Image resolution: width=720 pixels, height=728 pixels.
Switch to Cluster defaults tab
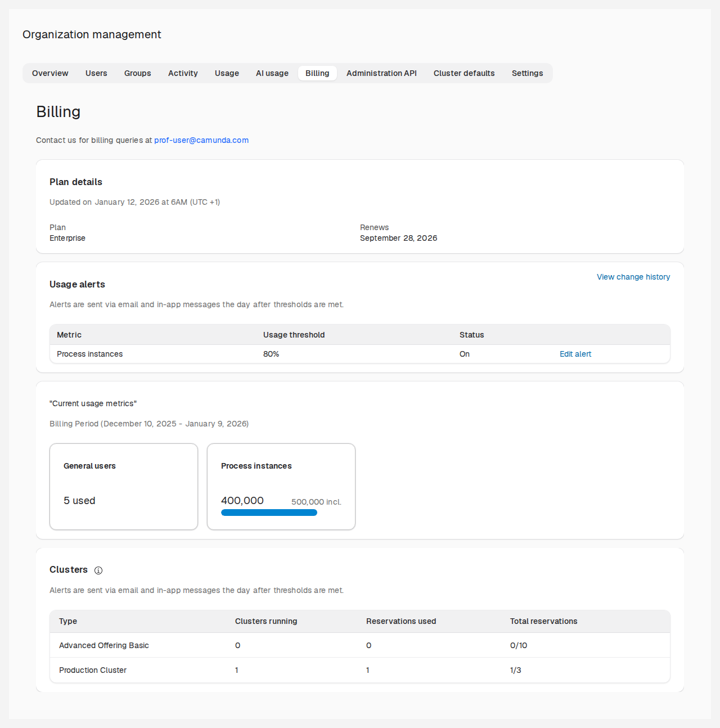tap(464, 73)
